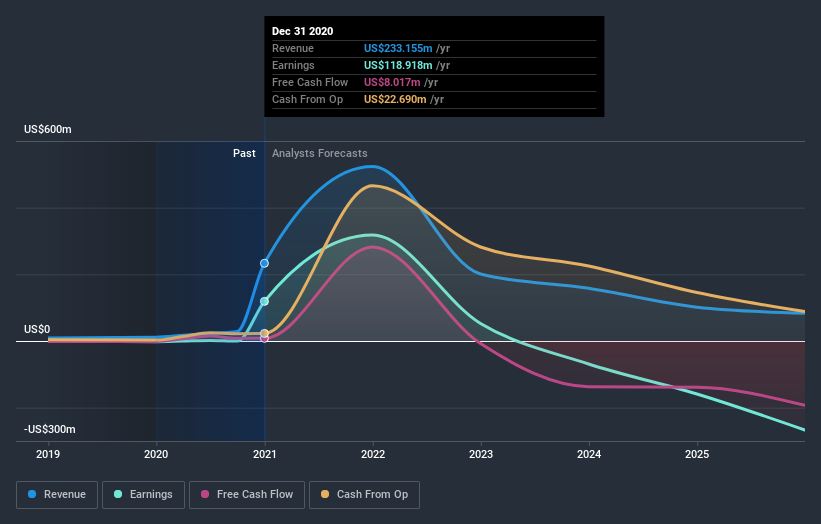
Task: Click the -US$300m y-axis label
Action: click(x=50, y=429)
